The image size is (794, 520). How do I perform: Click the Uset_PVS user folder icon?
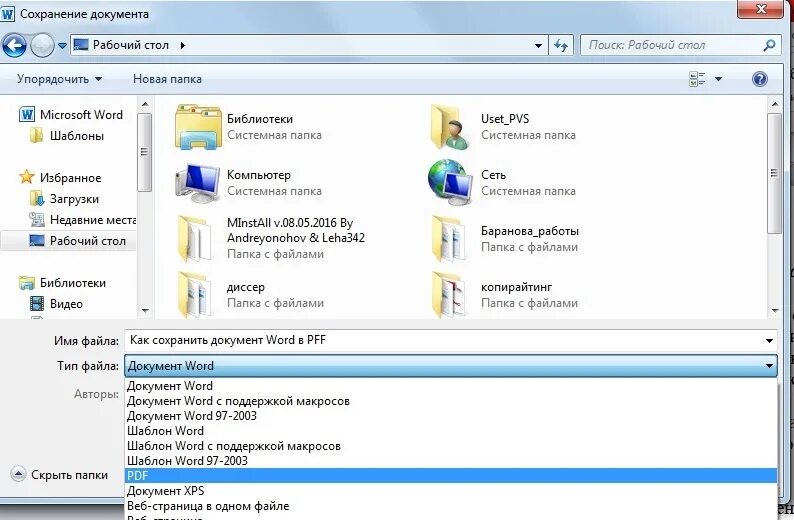point(449,127)
